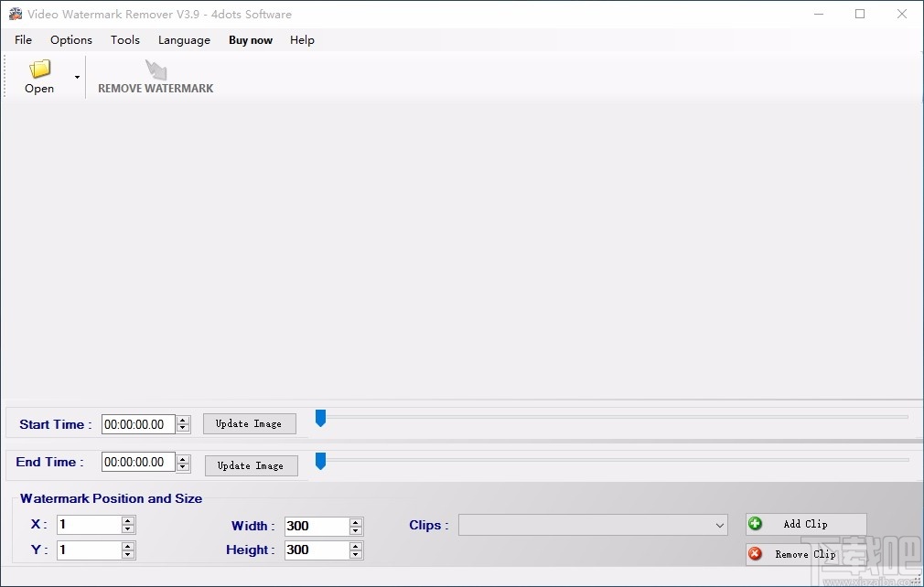Click the End Time slider thumb

(320, 461)
